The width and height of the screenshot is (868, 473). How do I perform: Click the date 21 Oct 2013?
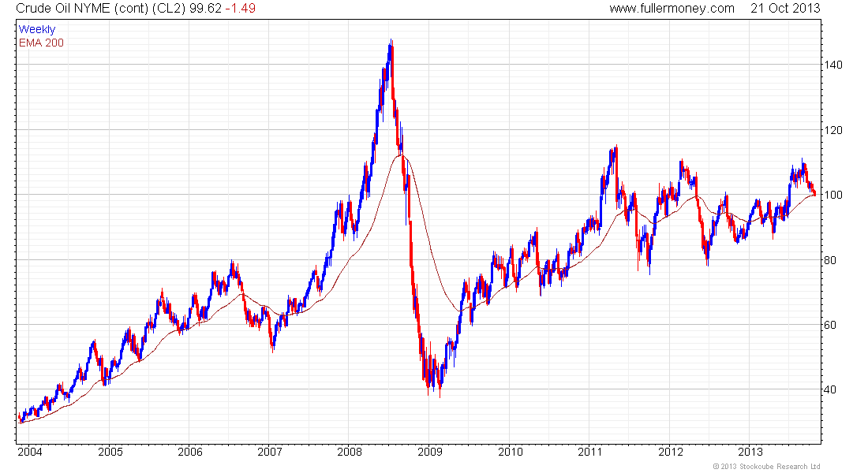coord(785,9)
